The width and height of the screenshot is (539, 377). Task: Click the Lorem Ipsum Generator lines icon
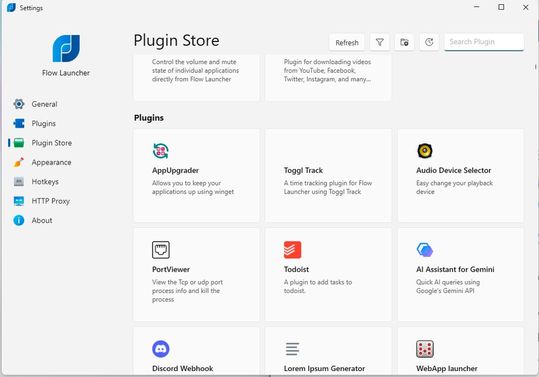293,349
